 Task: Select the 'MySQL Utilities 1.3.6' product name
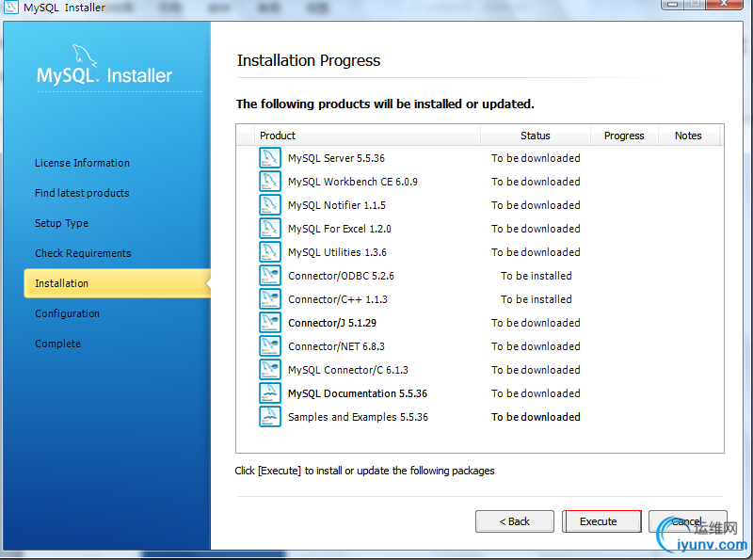coord(337,252)
